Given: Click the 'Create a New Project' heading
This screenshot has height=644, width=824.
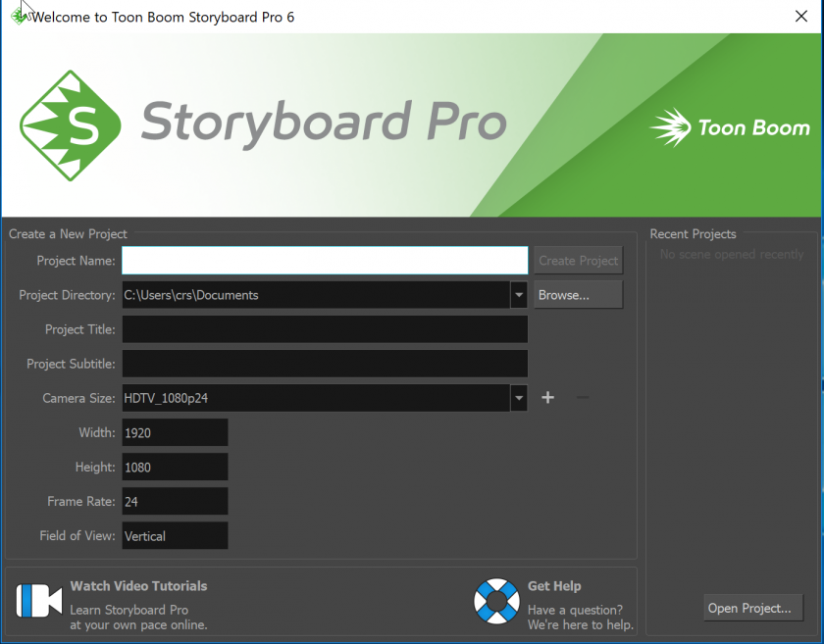Looking at the screenshot, I should pos(68,233).
